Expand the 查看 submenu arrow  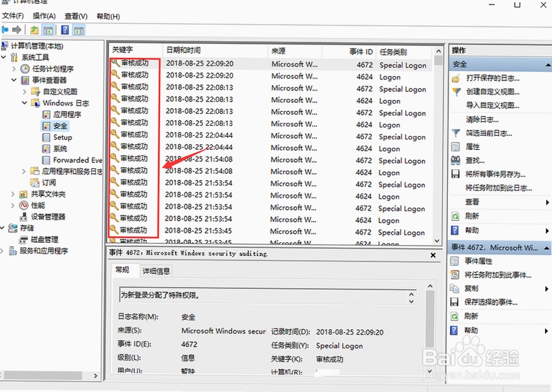coord(547,202)
